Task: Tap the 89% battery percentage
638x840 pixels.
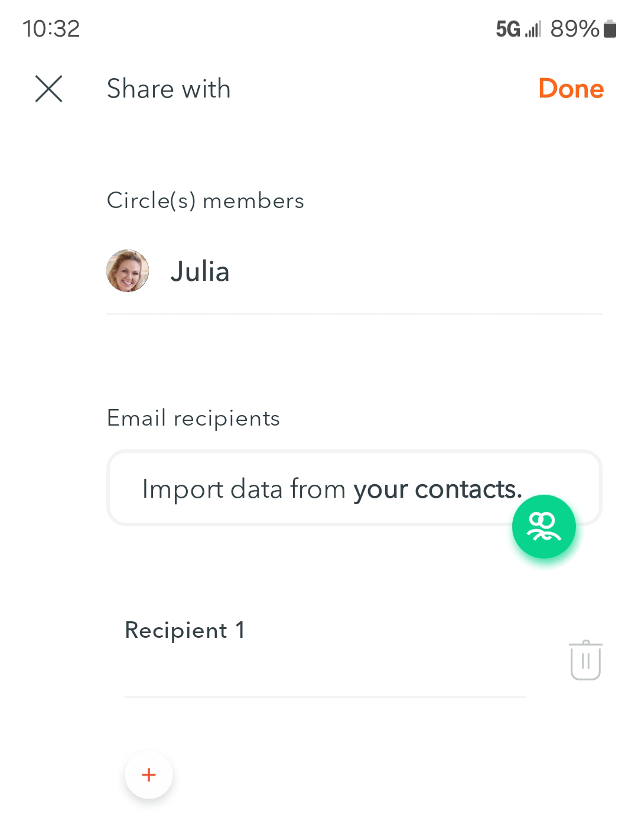Action: [574, 28]
